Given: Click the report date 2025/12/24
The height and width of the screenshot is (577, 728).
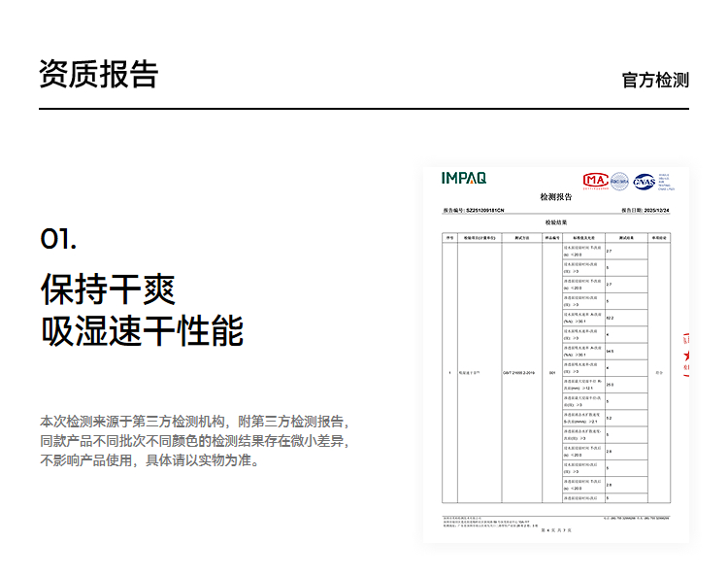Looking at the screenshot, I should [656, 211].
